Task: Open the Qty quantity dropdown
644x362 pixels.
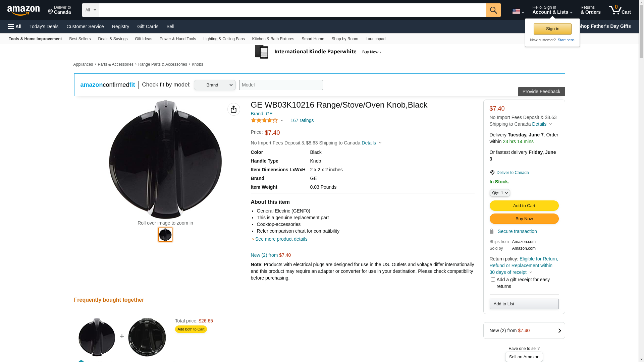Action: (500, 193)
